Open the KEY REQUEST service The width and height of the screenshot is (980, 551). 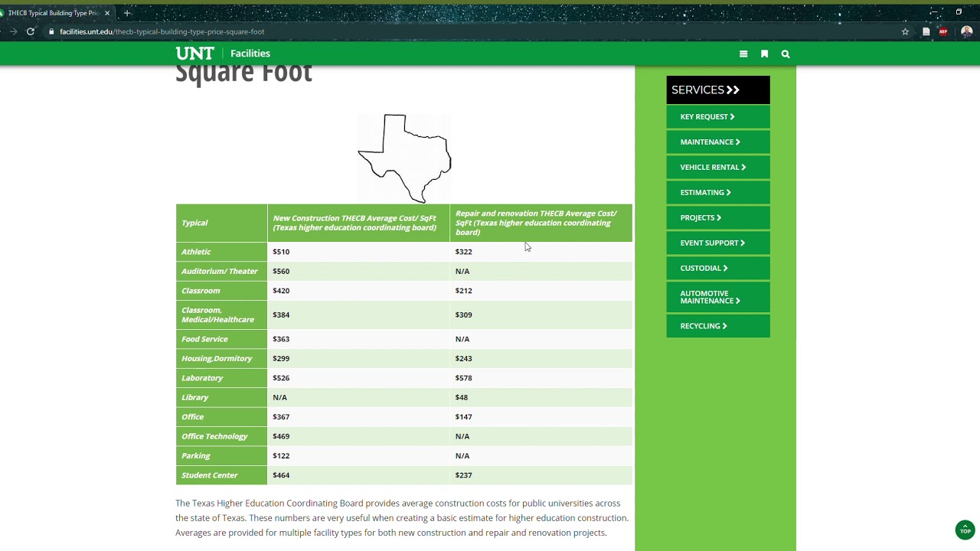pyautogui.click(x=718, y=116)
